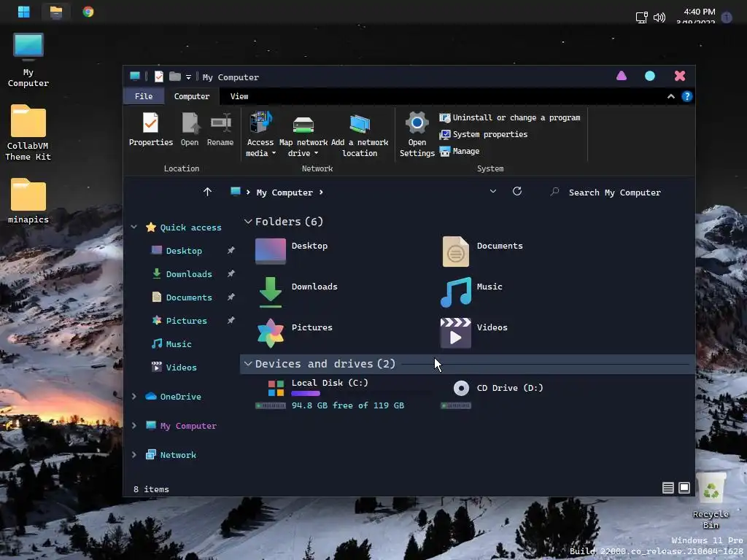
Task: Select the Pictures folder icon
Action: pyautogui.click(x=270, y=332)
